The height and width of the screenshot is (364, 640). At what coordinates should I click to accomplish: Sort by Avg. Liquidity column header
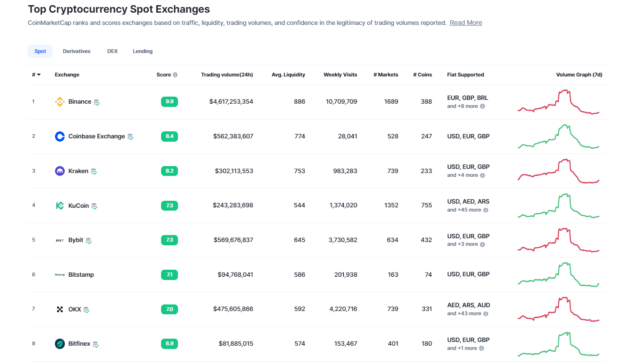pyautogui.click(x=288, y=75)
